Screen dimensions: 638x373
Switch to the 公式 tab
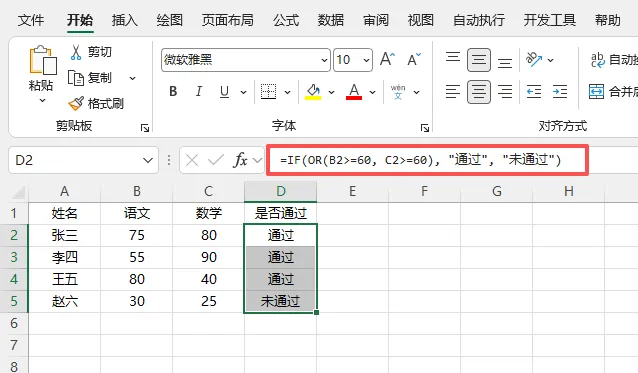[x=286, y=20]
